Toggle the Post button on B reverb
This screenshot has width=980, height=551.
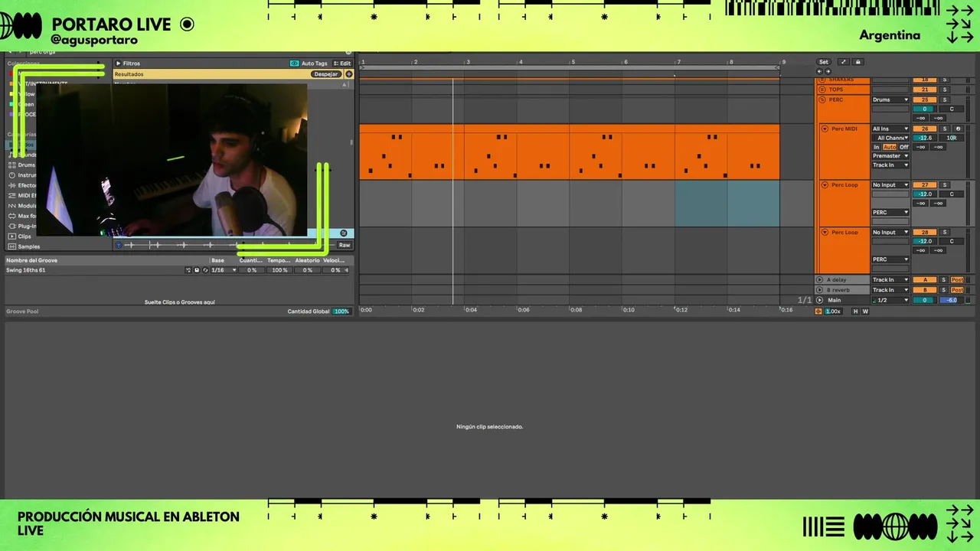click(x=957, y=290)
